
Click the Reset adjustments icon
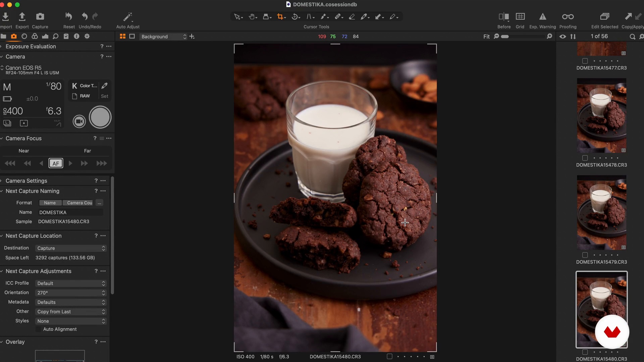click(x=68, y=16)
